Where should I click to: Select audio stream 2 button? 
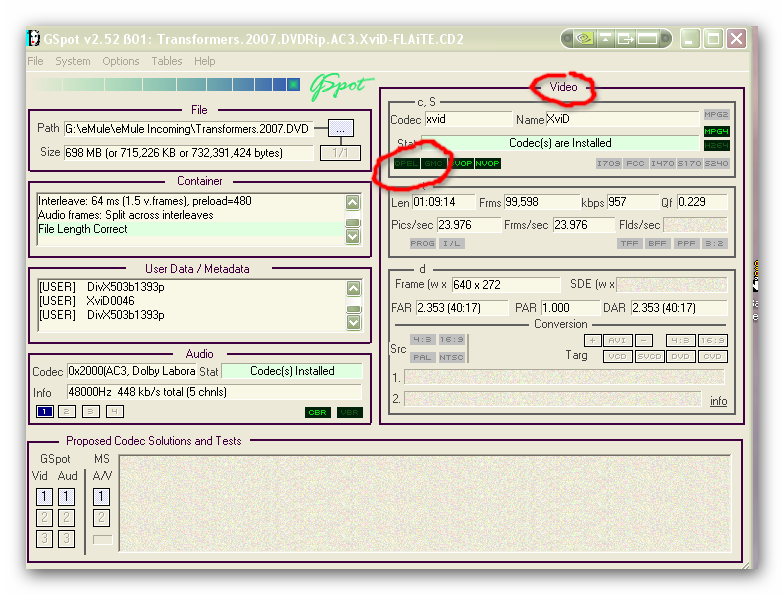point(66,412)
